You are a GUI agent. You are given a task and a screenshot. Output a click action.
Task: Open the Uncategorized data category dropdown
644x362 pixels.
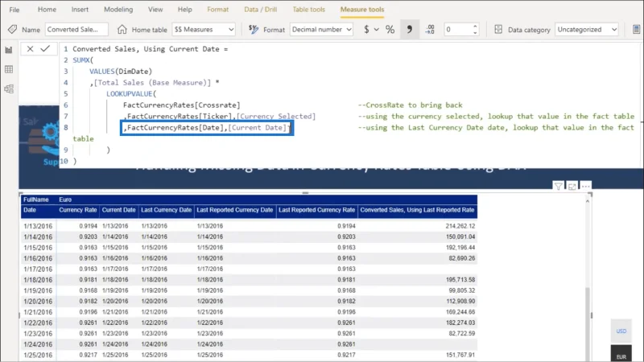pos(587,30)
